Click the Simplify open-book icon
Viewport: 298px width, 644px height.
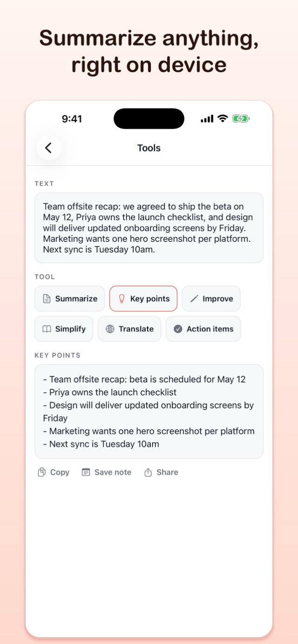coord(47,329)
